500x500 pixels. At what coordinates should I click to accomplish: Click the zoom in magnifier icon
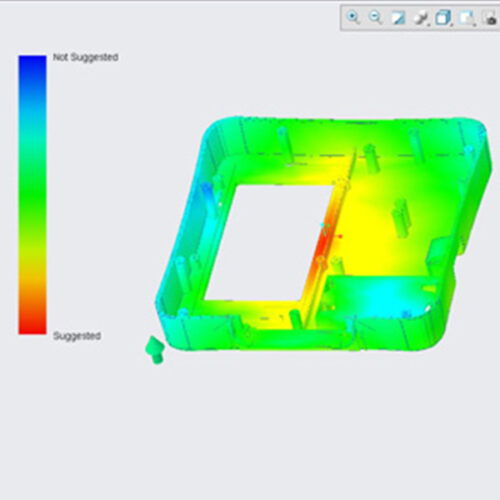(x=353, y=17)
